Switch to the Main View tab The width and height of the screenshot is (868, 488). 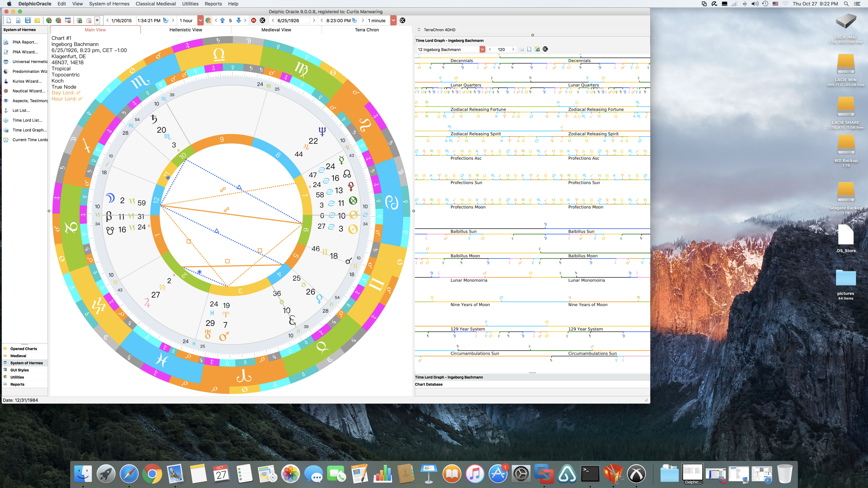pos(95,30)
